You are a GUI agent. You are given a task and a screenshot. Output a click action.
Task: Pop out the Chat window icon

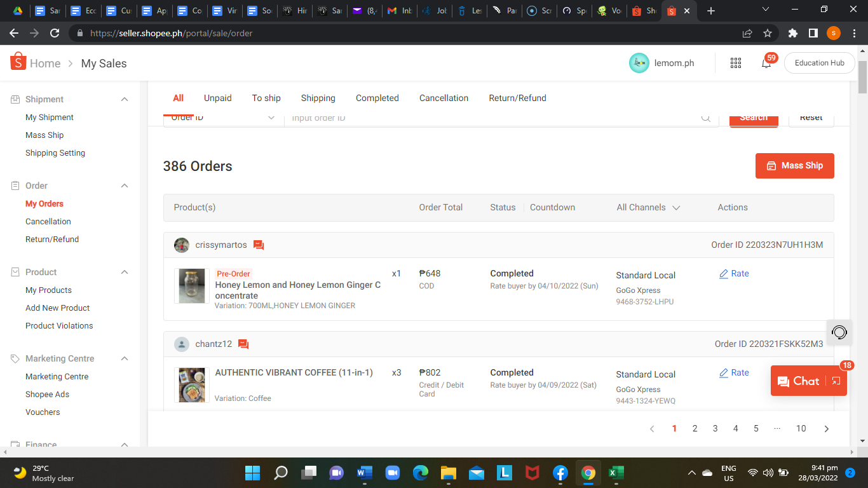[x=836, y=381]
